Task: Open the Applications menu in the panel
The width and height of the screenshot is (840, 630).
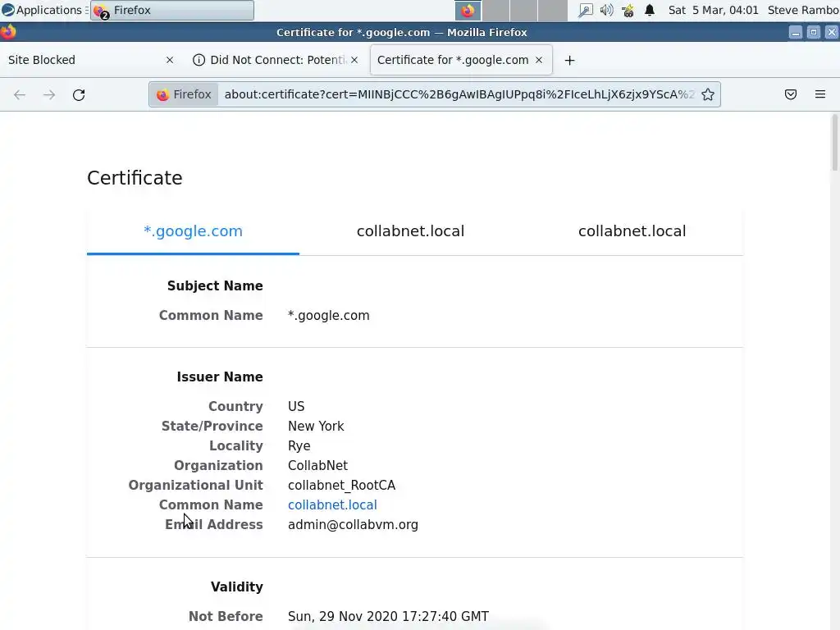Action: (43, 10)
